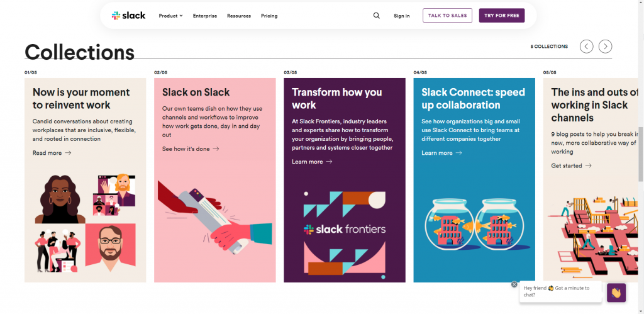Open Enterprise navigation item
The width and height of the screenshot is (644, 314).
tap(205, 16)
